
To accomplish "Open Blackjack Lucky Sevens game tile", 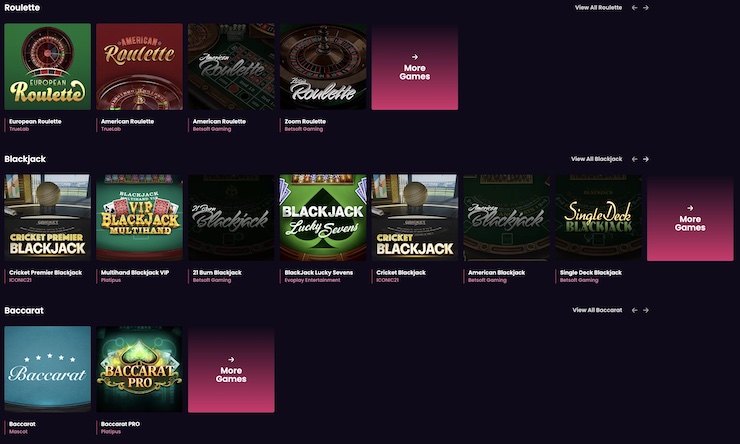I will [323, 218].
